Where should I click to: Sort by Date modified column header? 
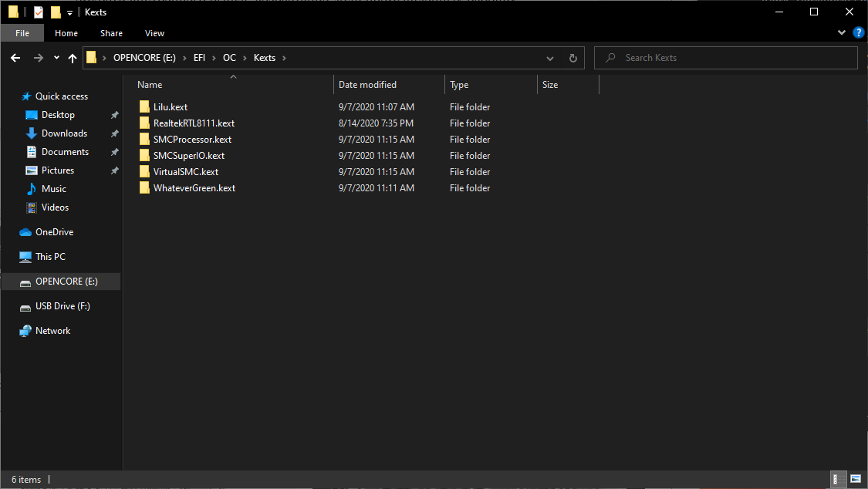pos(389,85)
